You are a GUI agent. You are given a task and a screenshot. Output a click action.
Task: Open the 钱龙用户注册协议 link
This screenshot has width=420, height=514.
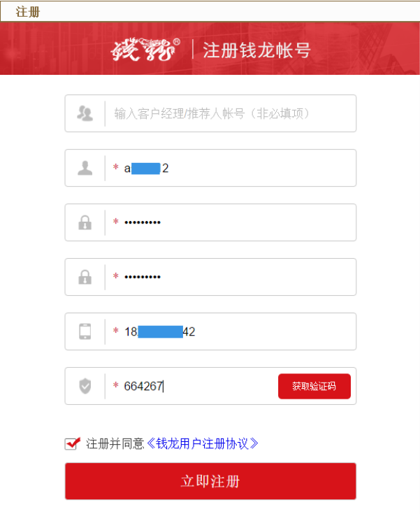[203, 443]
